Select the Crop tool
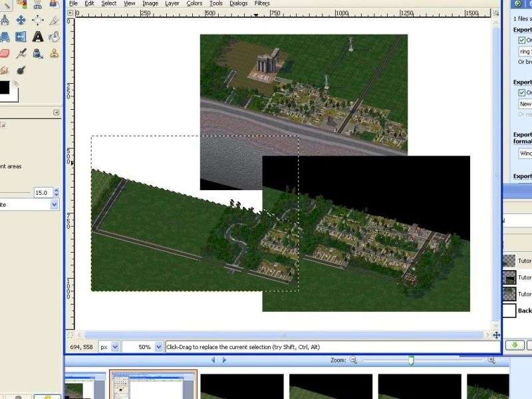 point(54,21)
